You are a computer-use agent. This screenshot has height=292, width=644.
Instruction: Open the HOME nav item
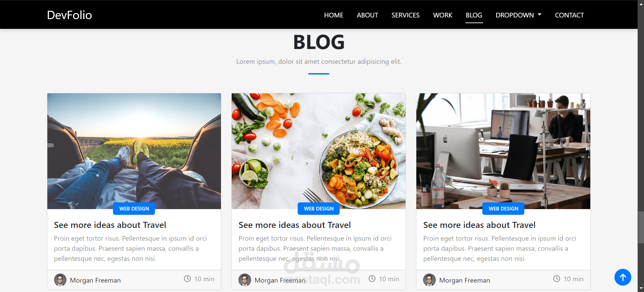tap(333, 15)
